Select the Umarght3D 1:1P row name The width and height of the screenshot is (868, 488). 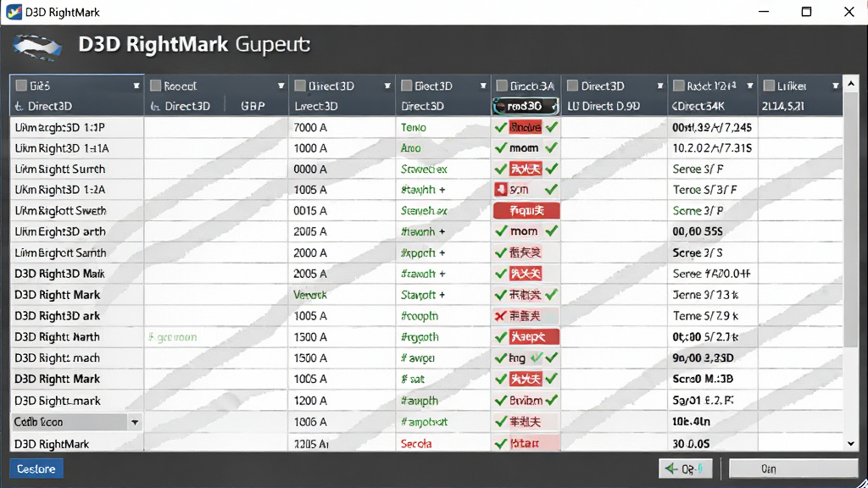click(x=60, y=127)
